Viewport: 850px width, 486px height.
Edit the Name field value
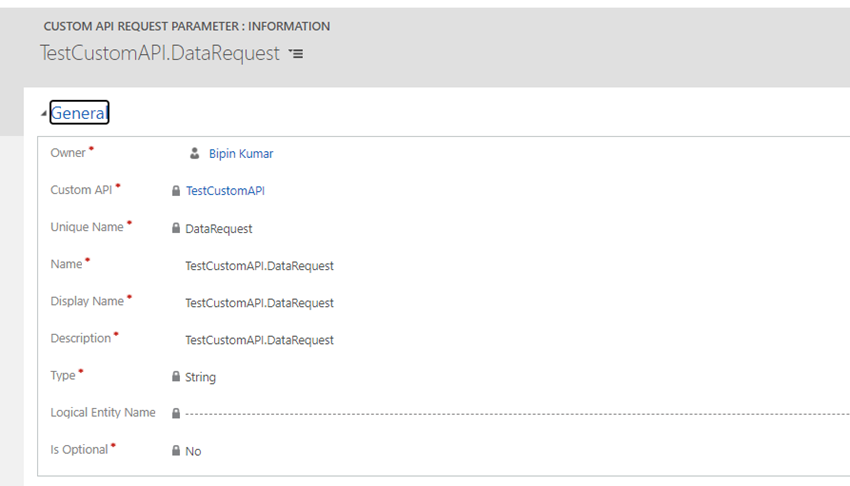point(259,266)
